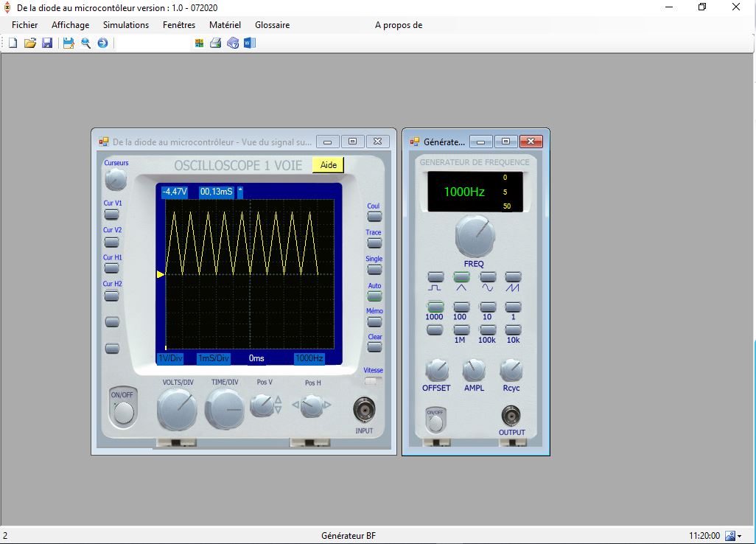The height and width of the screenshot is (544, 756).
Task: Select the square wave waveform button
Action: [435, 278]
